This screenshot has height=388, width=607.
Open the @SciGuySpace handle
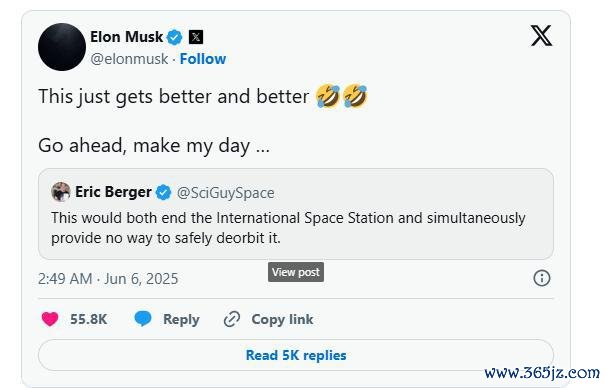tap(225, 193)
